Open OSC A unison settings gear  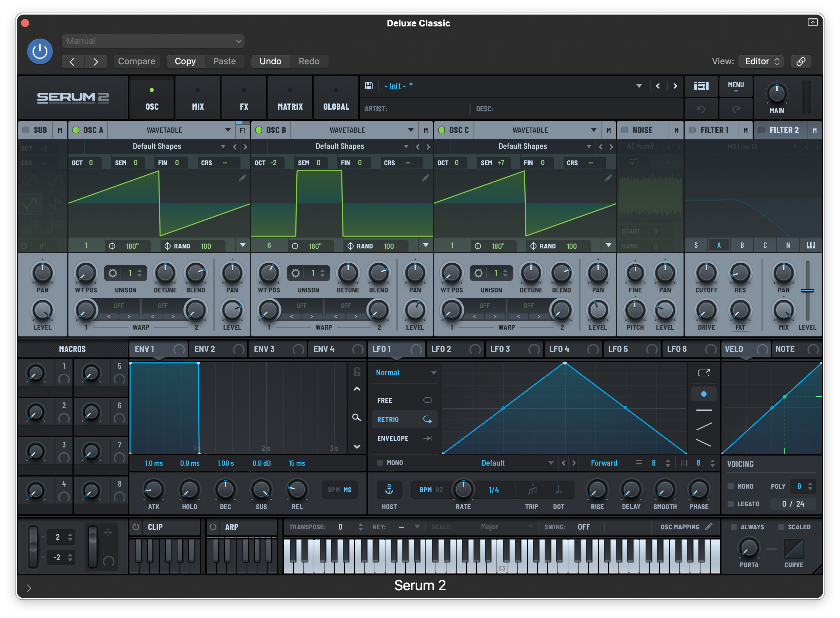tap(113, 273)
